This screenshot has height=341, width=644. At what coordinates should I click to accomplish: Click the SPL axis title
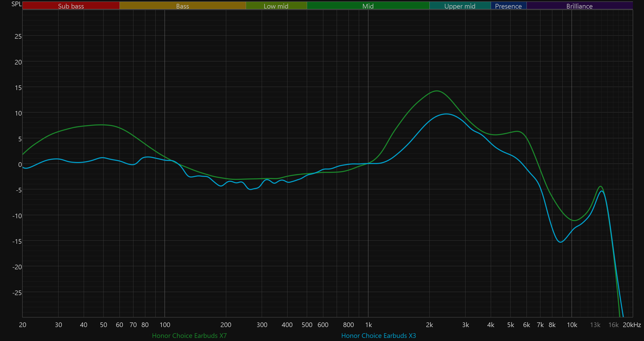tap(16, 4)
